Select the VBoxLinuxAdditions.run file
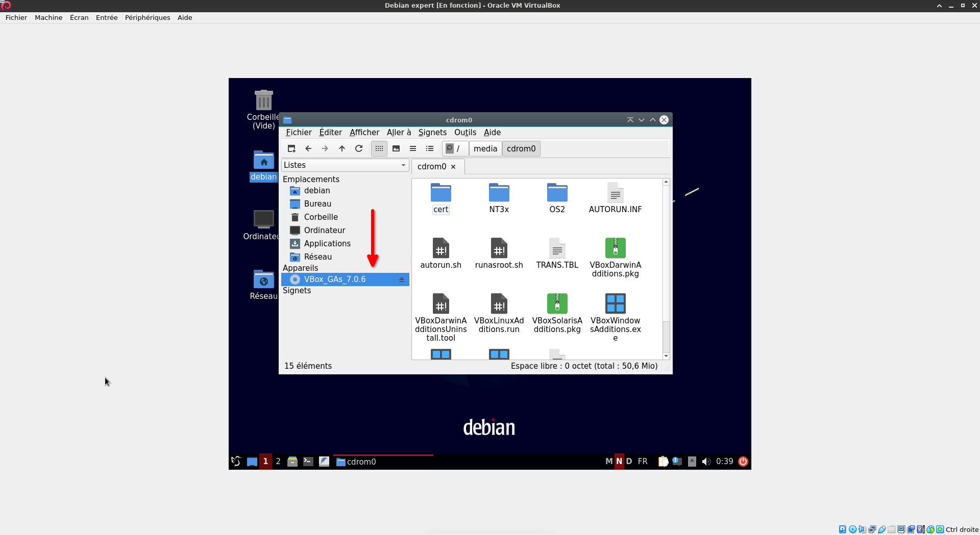The height and width of the screenshot is (535, 980). (499, 313)
